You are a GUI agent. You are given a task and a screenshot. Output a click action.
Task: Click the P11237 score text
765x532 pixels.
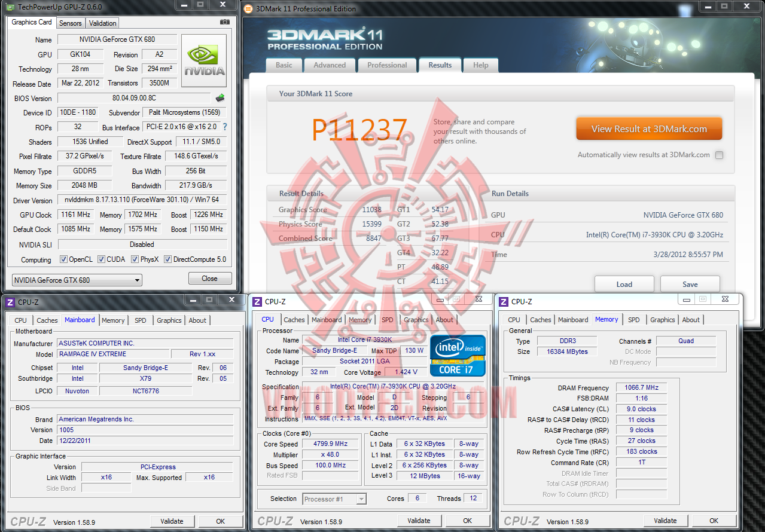click(359, 129)
